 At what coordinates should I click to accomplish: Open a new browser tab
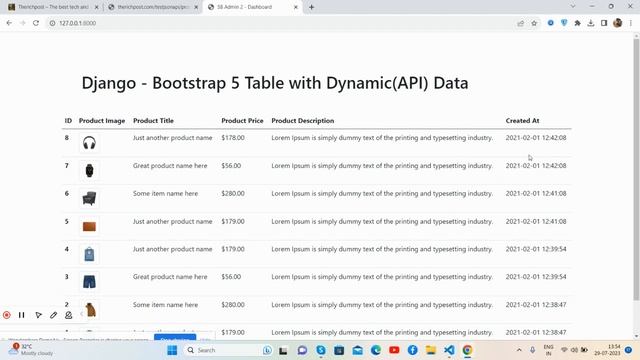tap(311, 7)
